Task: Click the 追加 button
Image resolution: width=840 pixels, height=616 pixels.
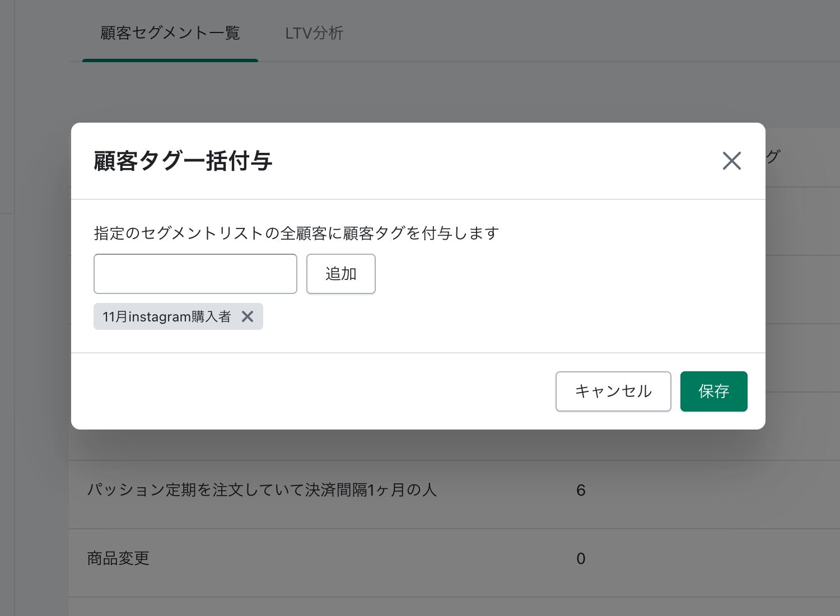Action: (340, 274)
